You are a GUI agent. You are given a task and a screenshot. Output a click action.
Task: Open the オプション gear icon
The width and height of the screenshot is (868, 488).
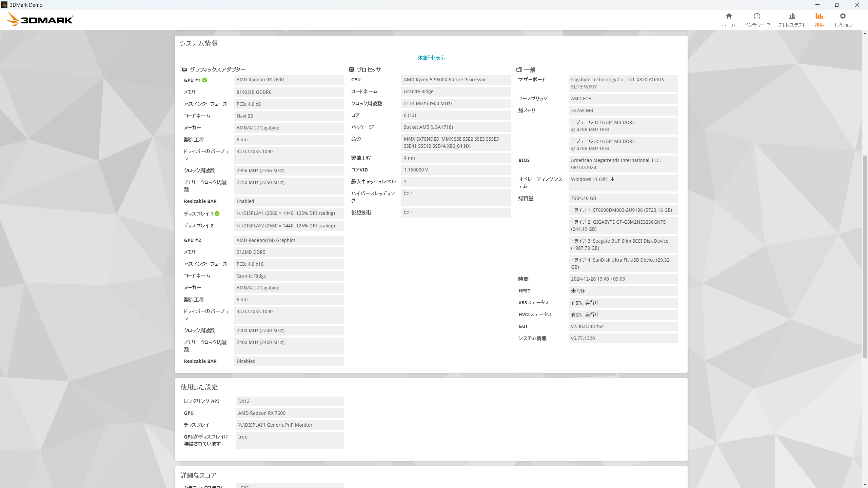(x=843, y=16)
